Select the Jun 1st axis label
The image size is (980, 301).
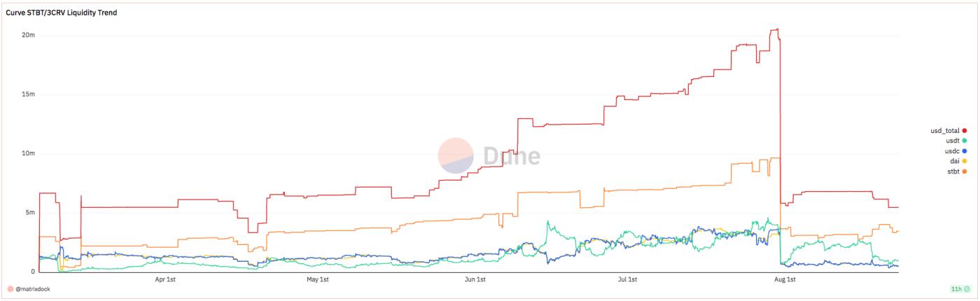[x=475, y=280]
